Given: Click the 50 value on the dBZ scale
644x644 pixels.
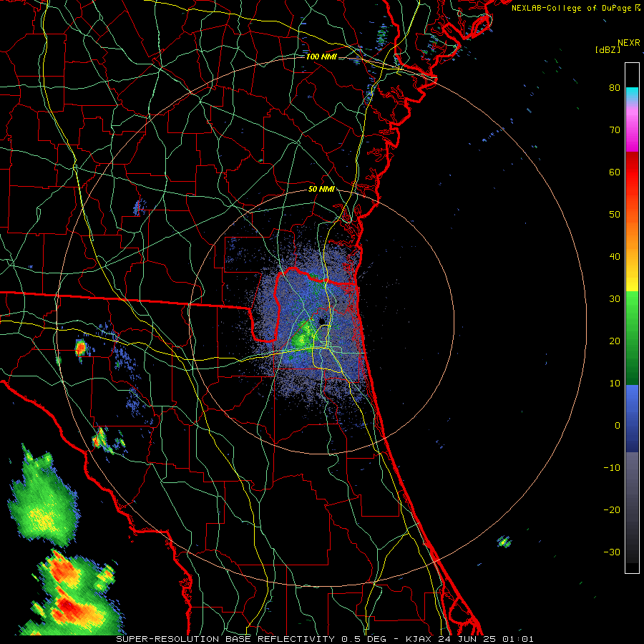Looking at the screenshot, I should (x=615, y=215).
